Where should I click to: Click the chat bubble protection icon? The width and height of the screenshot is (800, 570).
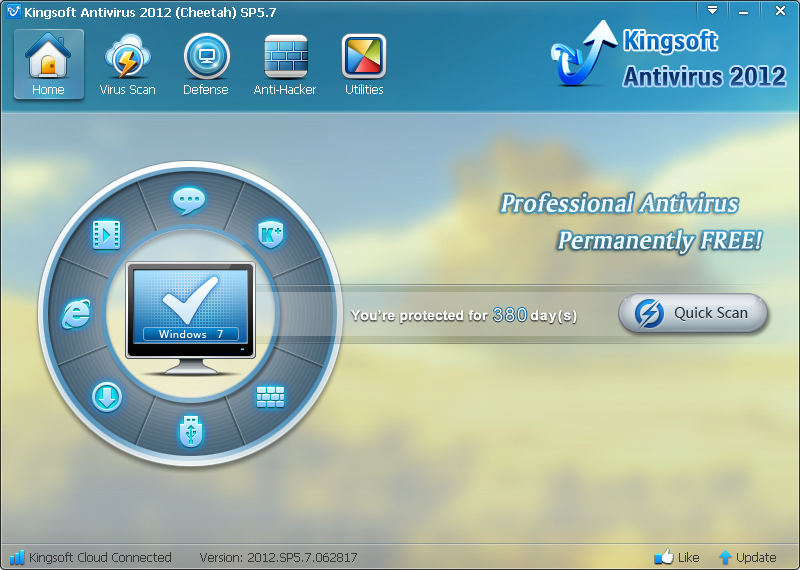[x=188, y=201]
